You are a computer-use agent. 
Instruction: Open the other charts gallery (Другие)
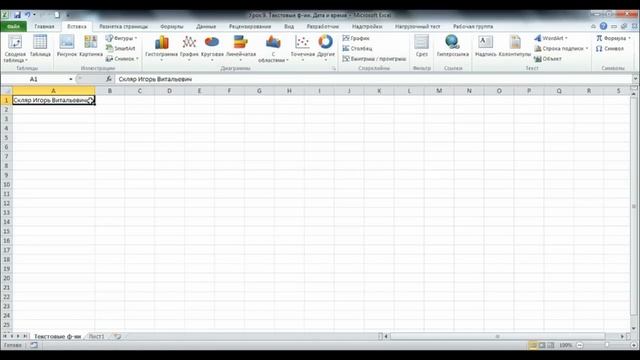326,48
